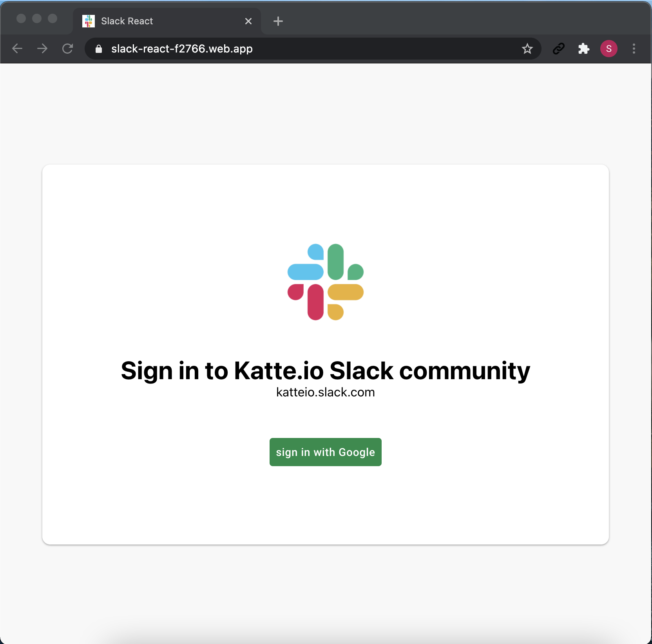This screenshot has width=652, height=644.
Task: Open the link chain extension icon
Action: (559, 49)
